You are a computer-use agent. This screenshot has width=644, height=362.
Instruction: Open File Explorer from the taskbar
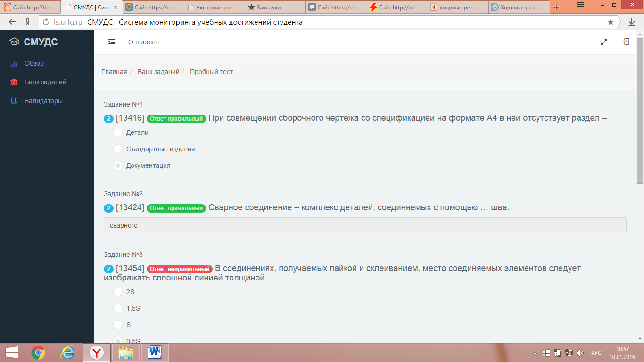(x=126, y=353)
